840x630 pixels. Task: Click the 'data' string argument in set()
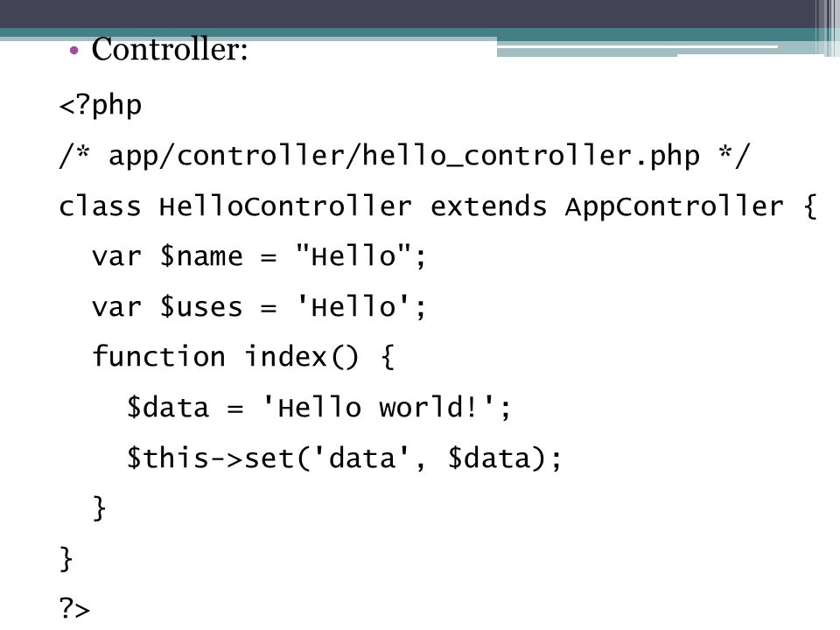361,458
